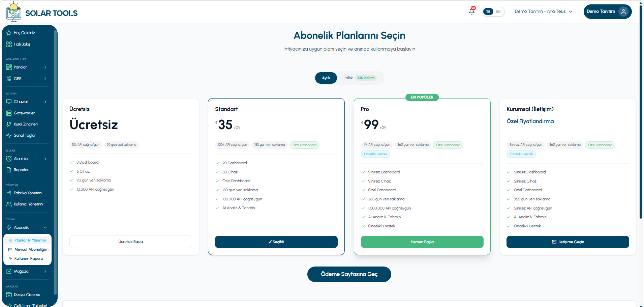Screen dimensions: 644x307
Task: Click the sidebar scrollbar
Action: tap(55, 162)
